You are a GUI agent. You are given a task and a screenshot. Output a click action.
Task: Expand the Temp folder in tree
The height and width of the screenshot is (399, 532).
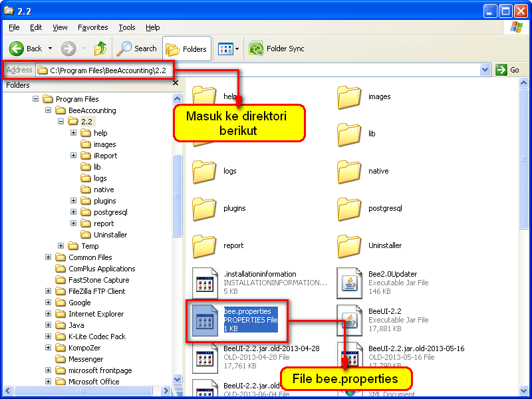[x=61, y=246]
